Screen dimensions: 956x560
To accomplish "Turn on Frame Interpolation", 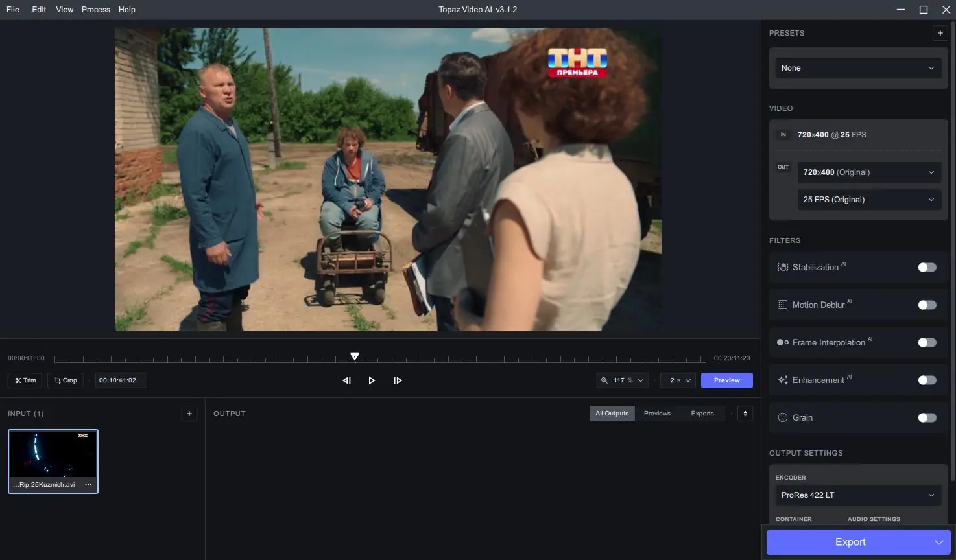I will 927,342.
